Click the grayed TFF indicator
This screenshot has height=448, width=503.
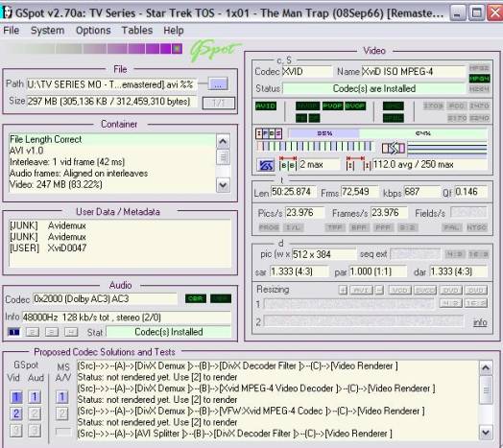tap(335, 227)
